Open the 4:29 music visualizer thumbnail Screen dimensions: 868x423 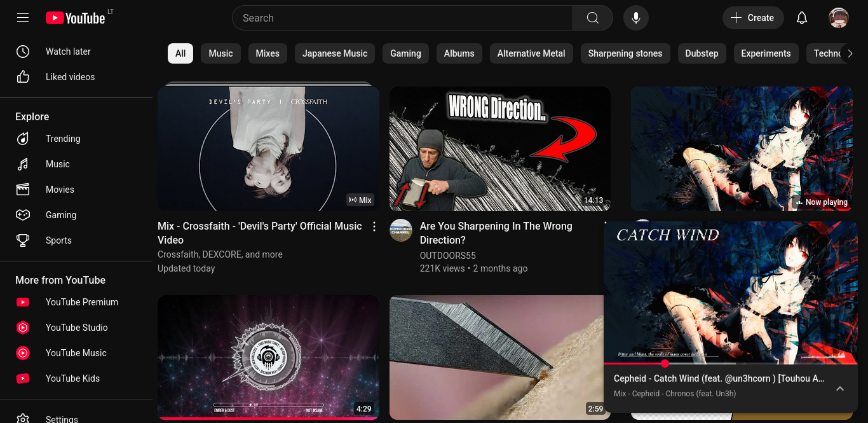(x=268, y=357)
